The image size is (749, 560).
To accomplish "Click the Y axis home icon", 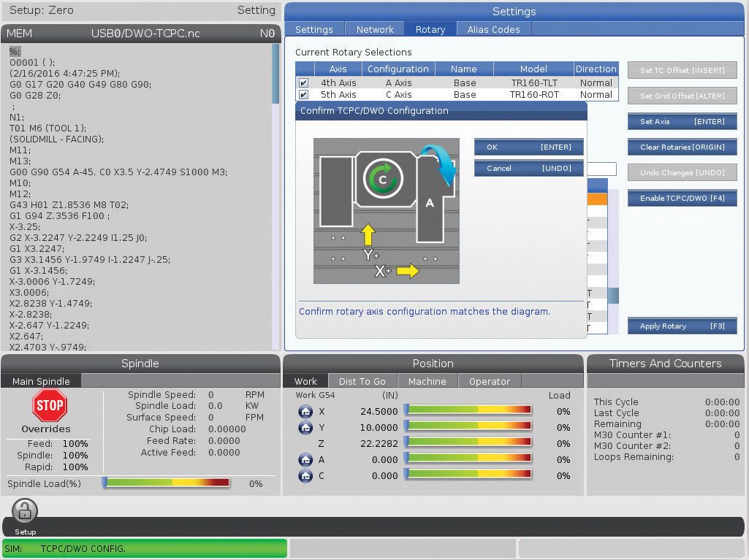I will coord(305,427).
